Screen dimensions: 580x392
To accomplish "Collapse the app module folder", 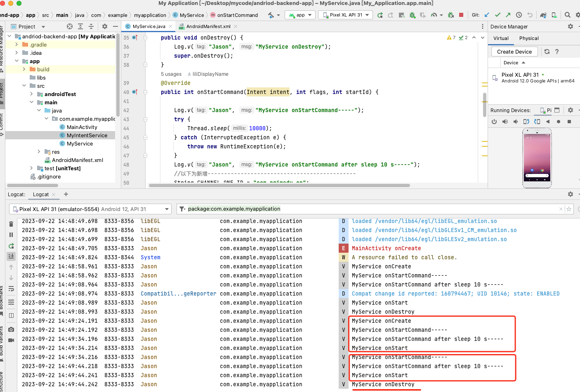I will pyautogui.click(x=17, y=61).
